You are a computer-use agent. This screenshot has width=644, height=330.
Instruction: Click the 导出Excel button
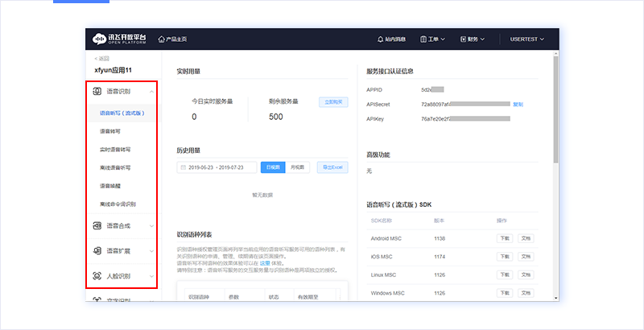[332, 167]
